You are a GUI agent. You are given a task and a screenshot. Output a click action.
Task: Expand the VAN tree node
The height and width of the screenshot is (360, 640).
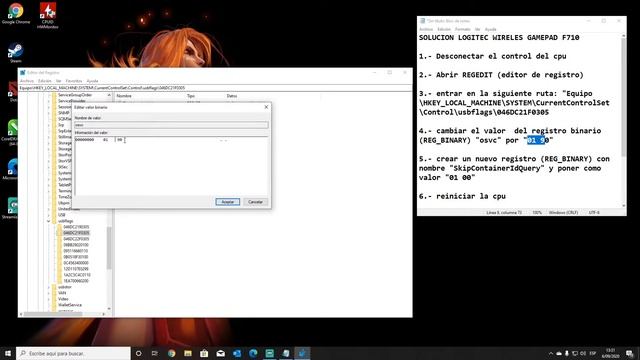[x=49, y=293]
